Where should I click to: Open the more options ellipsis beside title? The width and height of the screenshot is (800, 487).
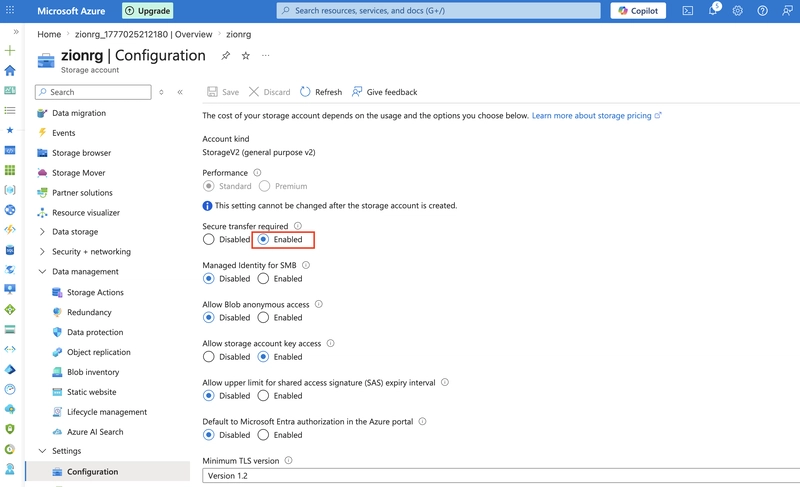click(266, 56)
